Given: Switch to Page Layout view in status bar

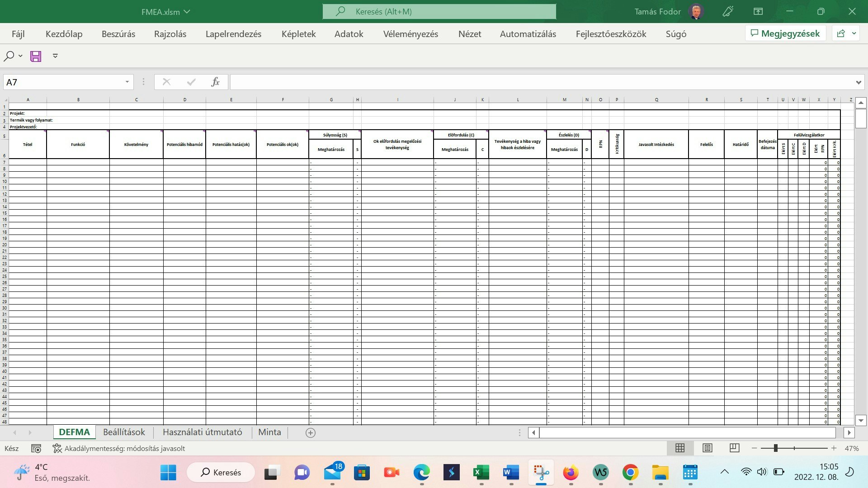Looking at the screenshot, I should [x=707, y=448].
